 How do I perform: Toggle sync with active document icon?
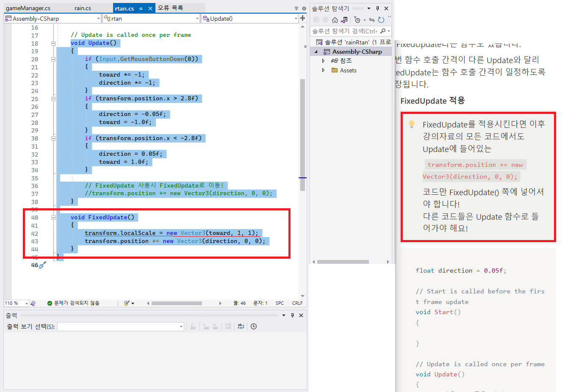(372, 20)
